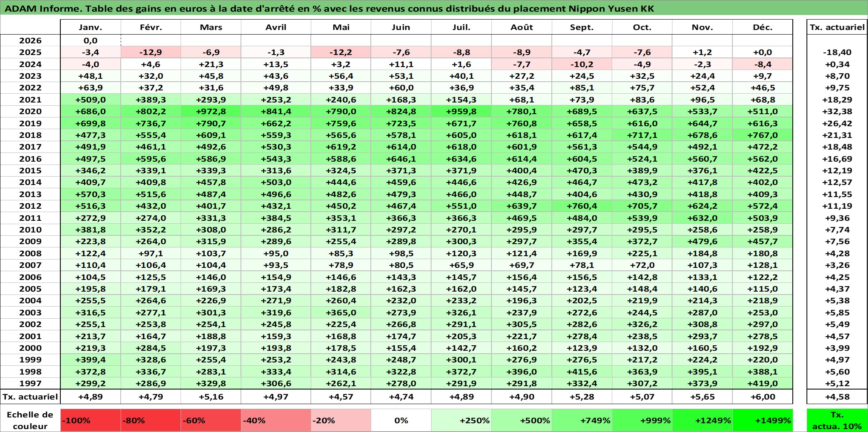Select the +959,8 cell for Juil. 2020
This screenshot has width=868, height=432.
click(461, 111)
